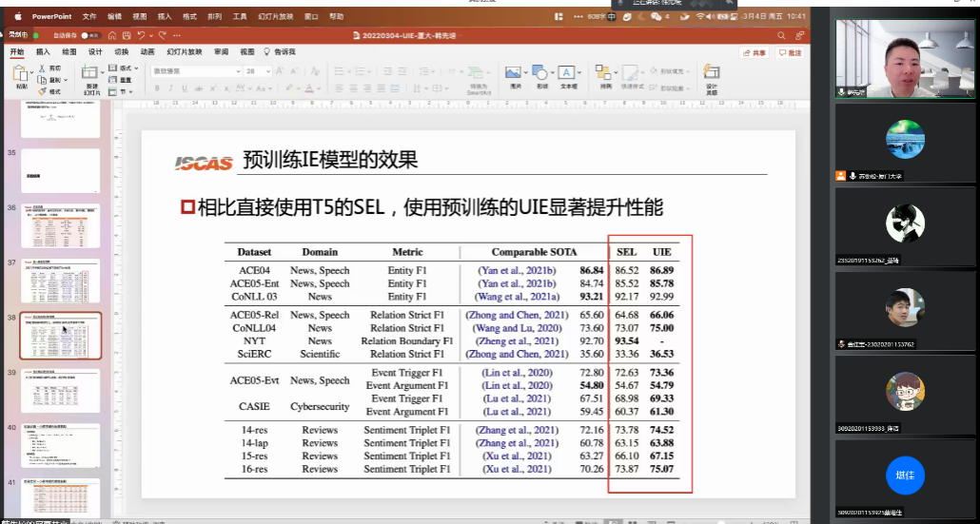Screen dimensions: 980x524
Task: Click the Paste (粘贴) clipboard icon
Action: (21, 74)
